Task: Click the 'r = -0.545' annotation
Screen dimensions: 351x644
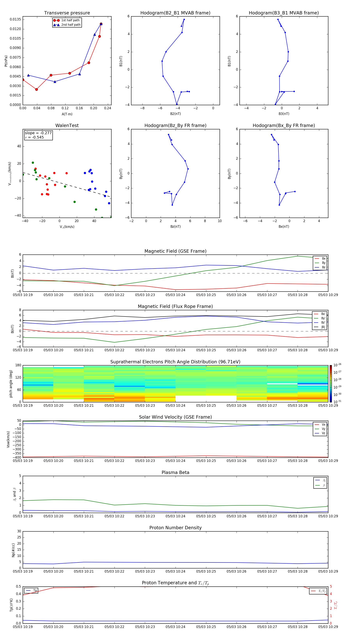Action: (35, 137)
